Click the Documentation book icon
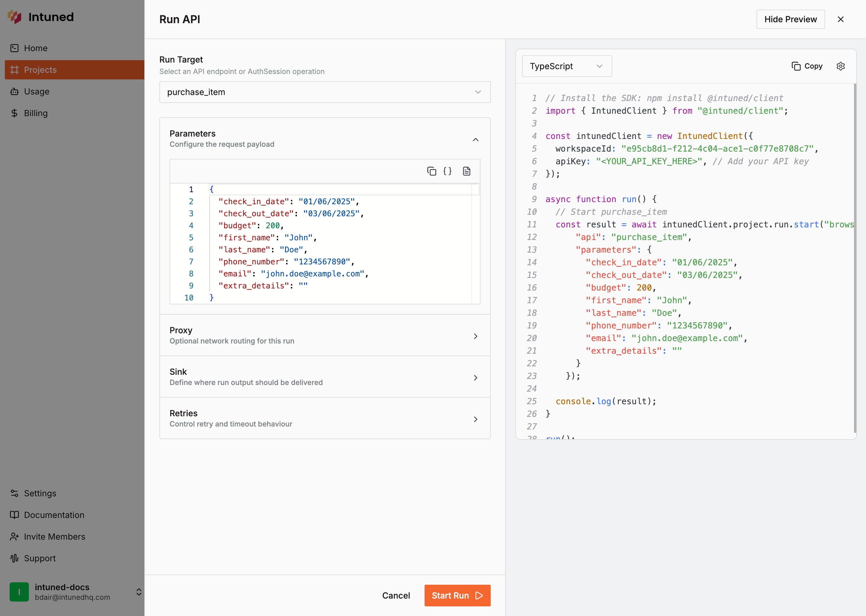This screenshot has height=616, width=866. point(14,515)
